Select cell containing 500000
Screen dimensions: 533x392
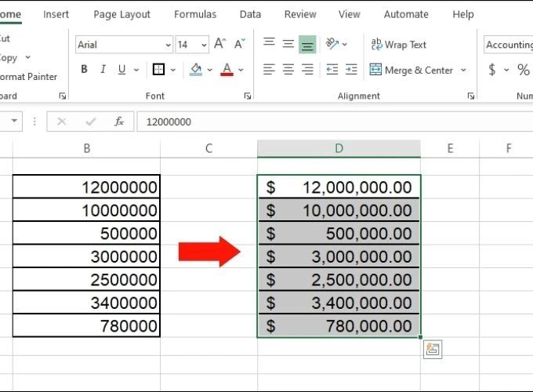[87, 233]
